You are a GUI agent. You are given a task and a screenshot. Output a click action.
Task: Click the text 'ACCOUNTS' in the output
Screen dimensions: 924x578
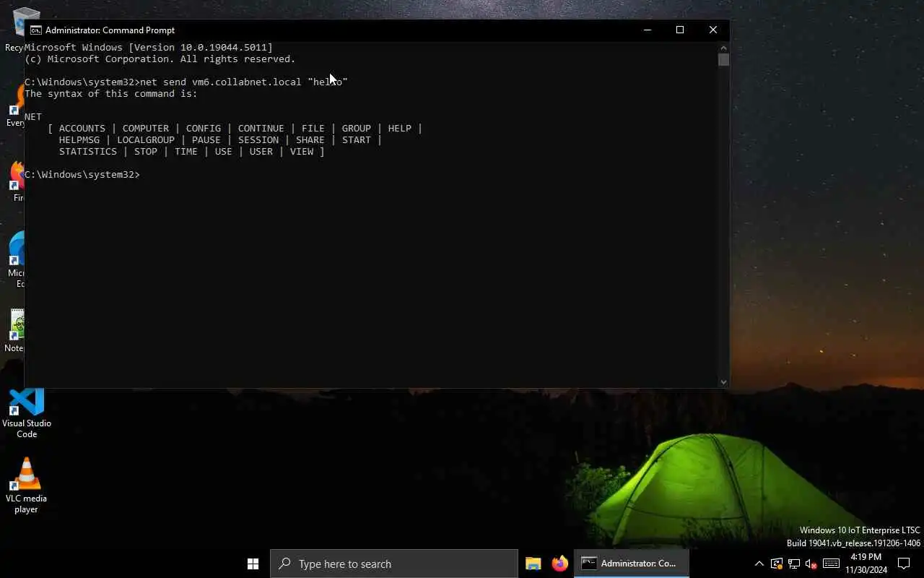coord(82,128)
